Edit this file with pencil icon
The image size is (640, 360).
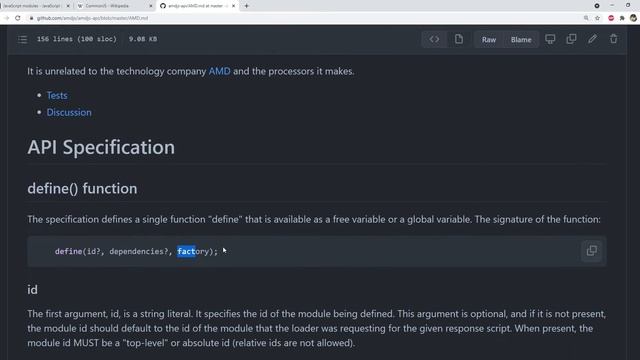592,39
